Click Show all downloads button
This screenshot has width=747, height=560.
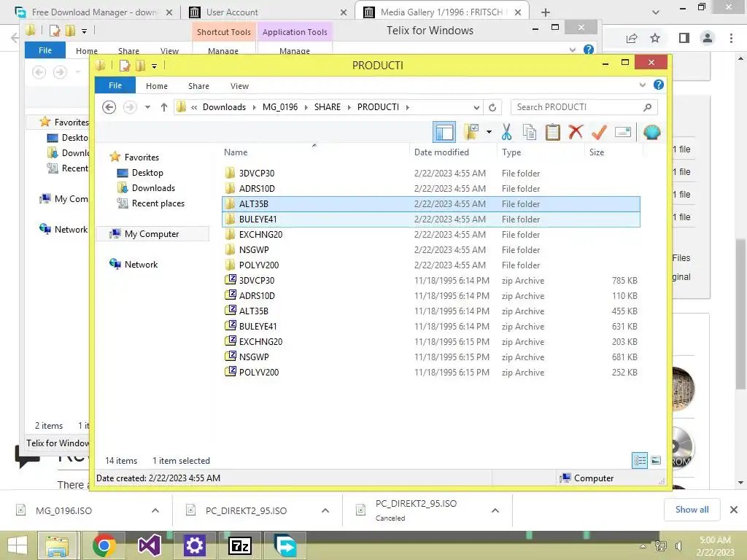pyautogui.click(x=692, y=510)
